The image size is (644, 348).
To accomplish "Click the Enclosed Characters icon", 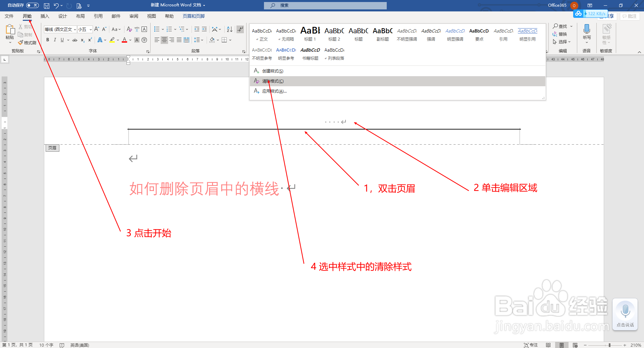I will tap(144, 40).
